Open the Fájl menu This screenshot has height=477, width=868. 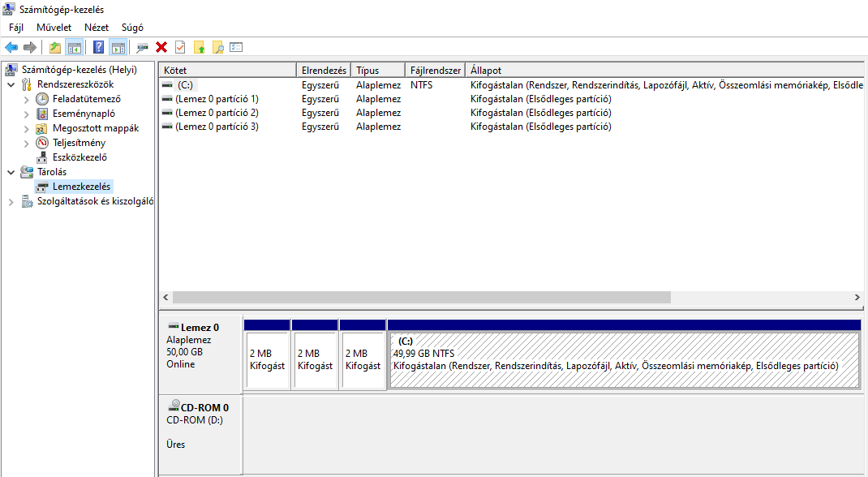[16, 27]
